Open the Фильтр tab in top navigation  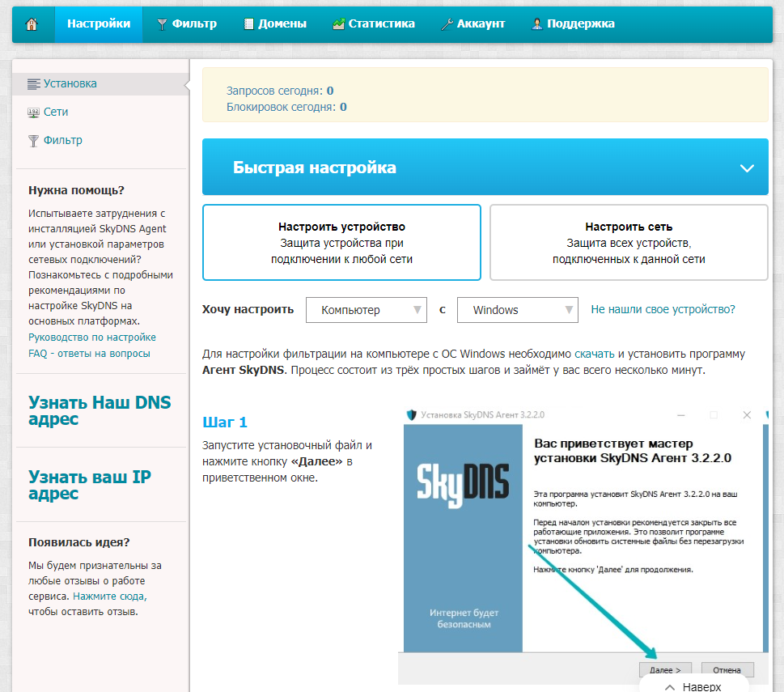[187, 24]
